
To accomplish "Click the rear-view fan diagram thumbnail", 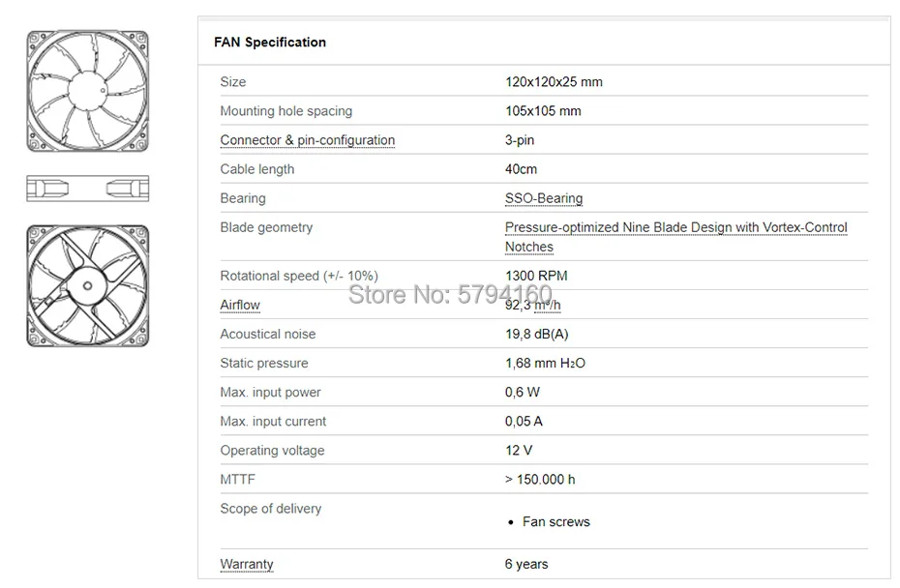I will tap(87, 286).
